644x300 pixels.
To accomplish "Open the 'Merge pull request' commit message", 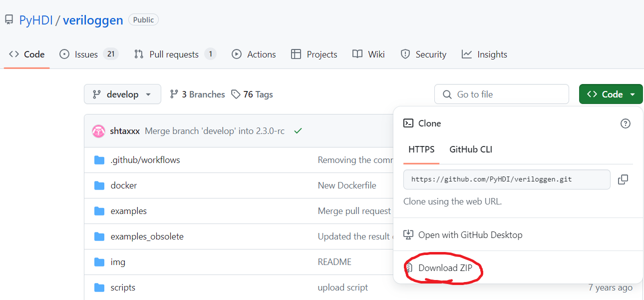I will 355,211.
